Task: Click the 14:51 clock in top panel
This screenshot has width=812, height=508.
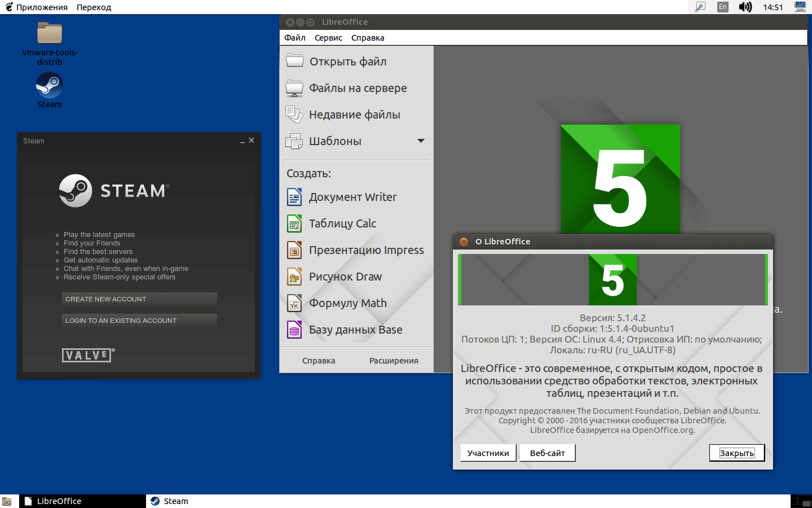Action: coord(773,7)
